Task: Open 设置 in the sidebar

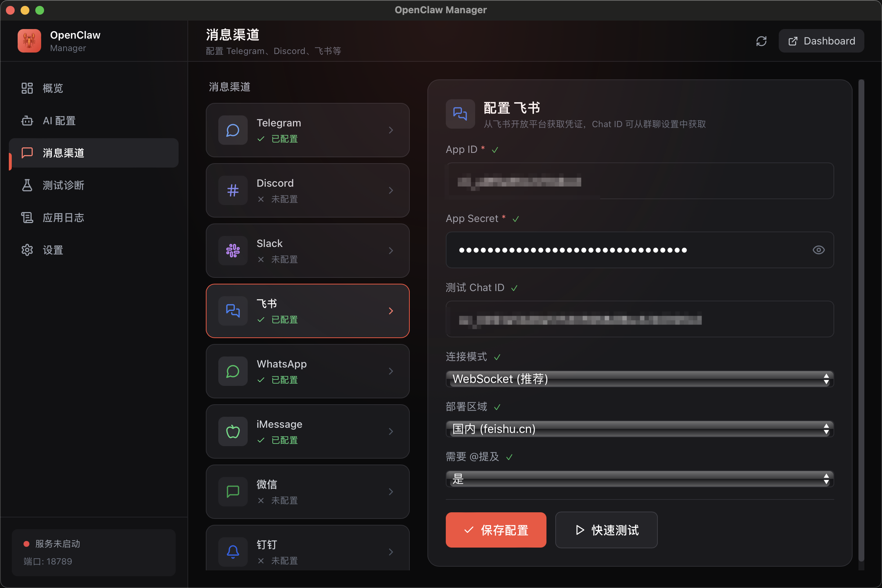Action: pyautogui.click(x=93, y=250)
